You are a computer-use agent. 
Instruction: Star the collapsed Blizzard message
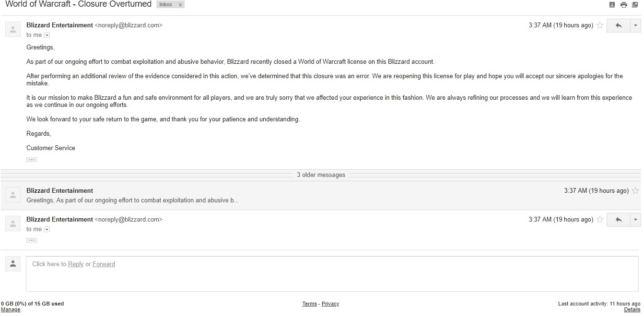635,191
